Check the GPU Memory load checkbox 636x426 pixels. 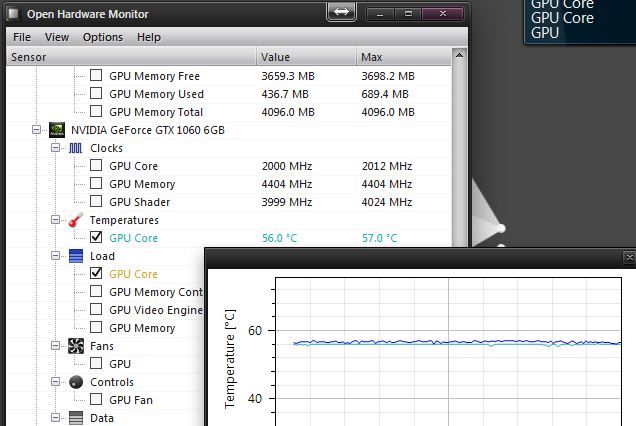(x=96, y=327)
